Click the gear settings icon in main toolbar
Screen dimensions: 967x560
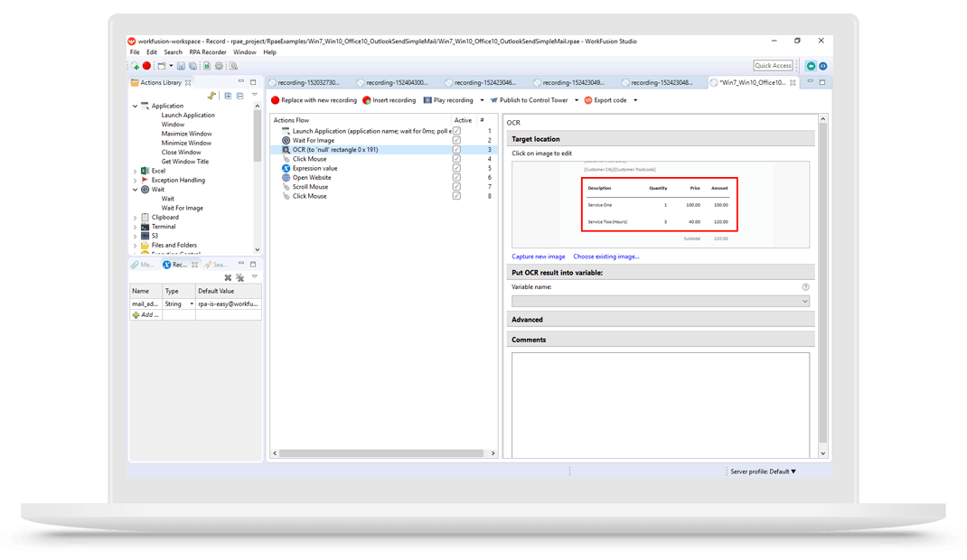pyautogui.click(x=219, y=66)
